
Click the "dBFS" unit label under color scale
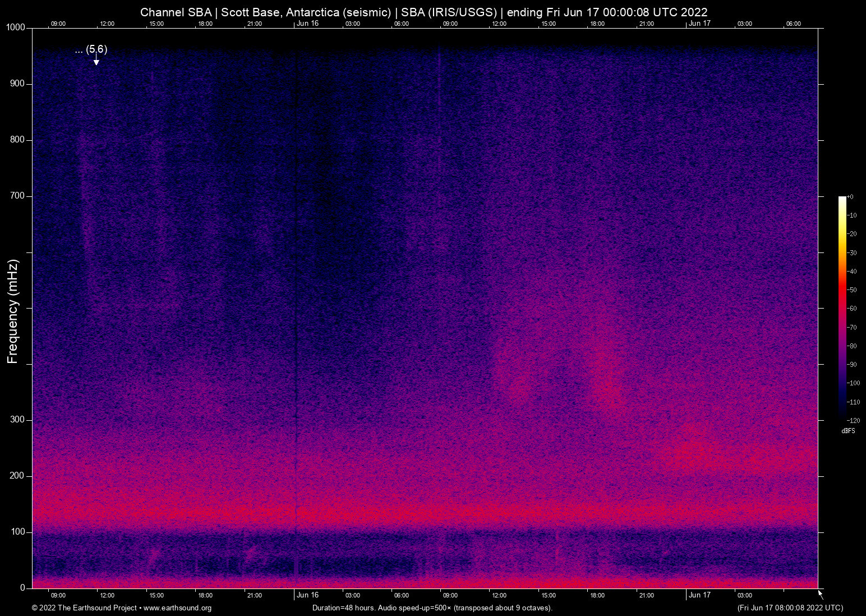coord(848,431)
